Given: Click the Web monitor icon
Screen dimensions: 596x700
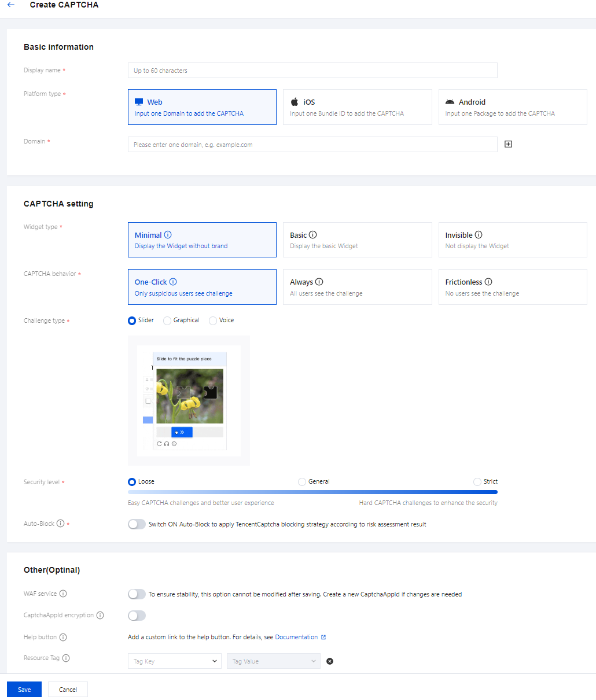Looking at the screenshot, I should click(x=139, y=102).
